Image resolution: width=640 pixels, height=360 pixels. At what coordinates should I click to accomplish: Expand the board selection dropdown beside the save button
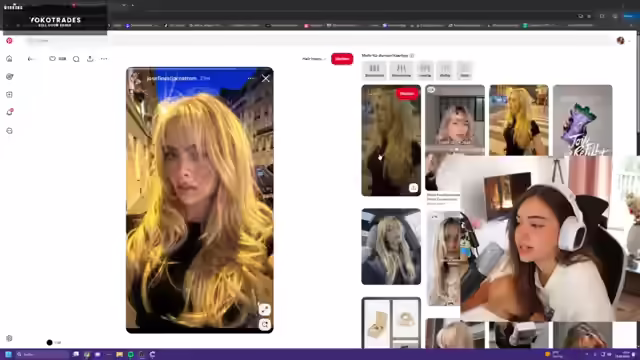tap(313, 59)
